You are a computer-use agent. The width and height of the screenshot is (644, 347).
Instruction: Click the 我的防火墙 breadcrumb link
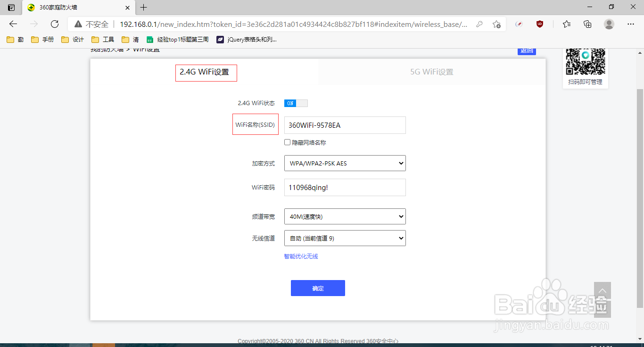[x=107, y=49]
